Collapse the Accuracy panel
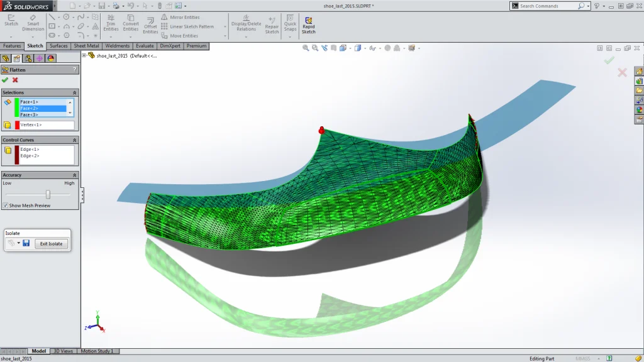The image size is (644, 362). (75, 175)
